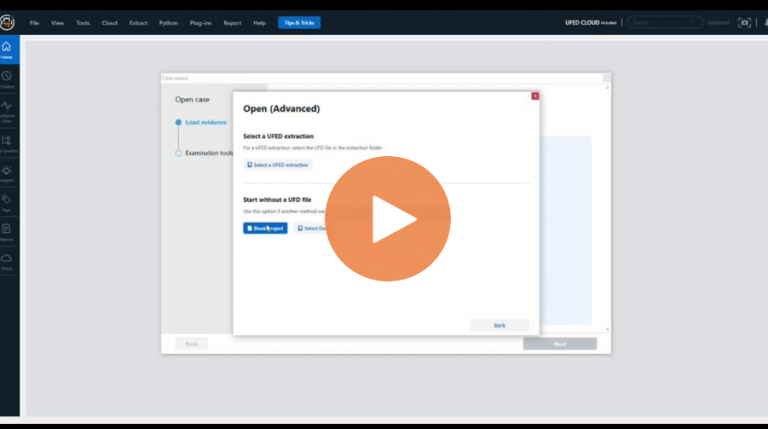The height and width of the screenshot is (429, 768).
Task: Click the Select Device button
Action: coord(312,228)
